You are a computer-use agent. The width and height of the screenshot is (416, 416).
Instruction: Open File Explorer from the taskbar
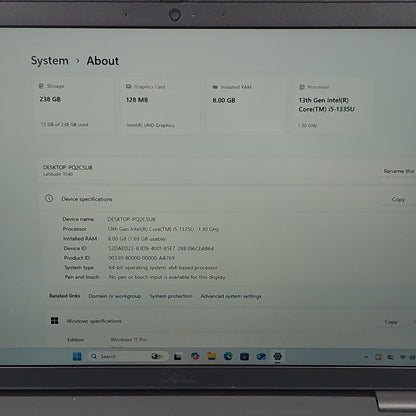(x=212, y=356)
